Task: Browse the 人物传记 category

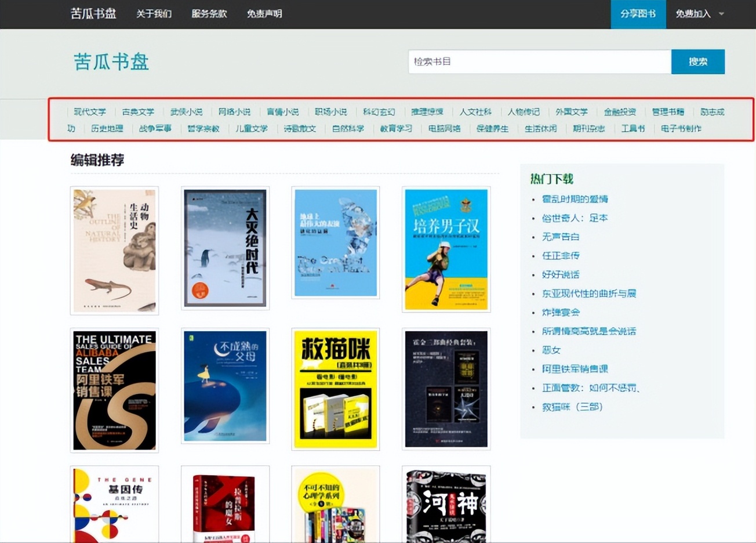Action: coord(523,111)
